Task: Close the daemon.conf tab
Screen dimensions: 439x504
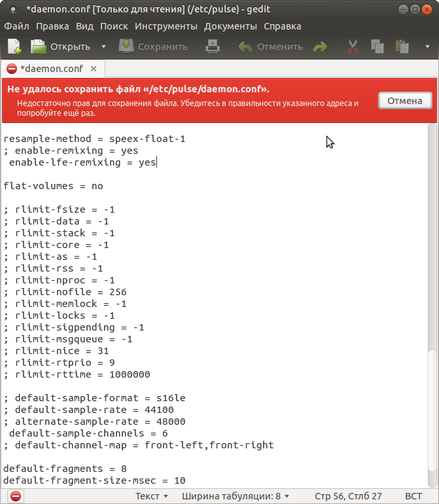Action: pos(94,68)
